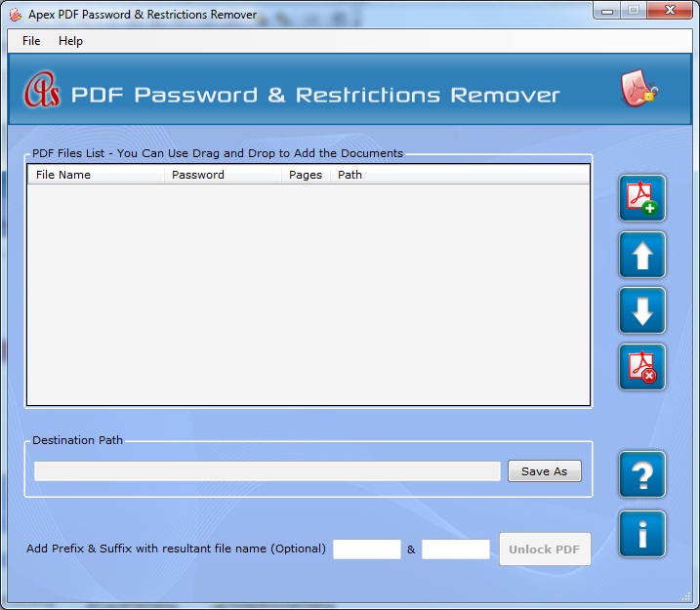The image size is (700, 610).
Task: Open about info with the i icon
Action: [x=642, y=534]
